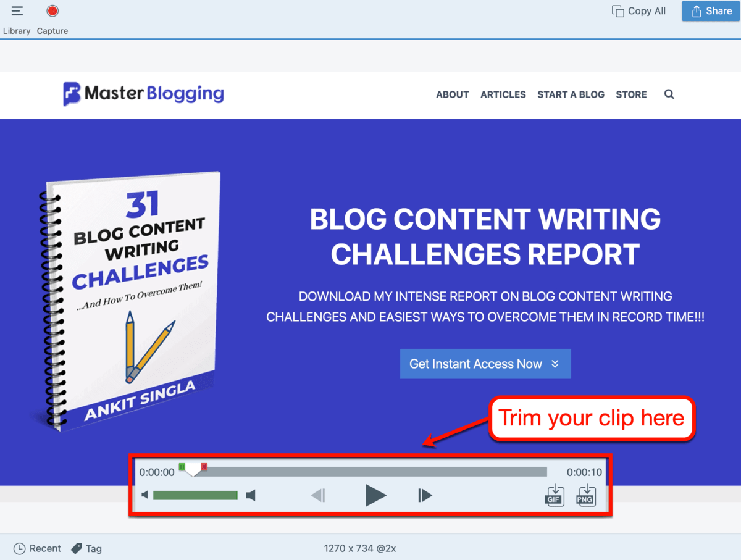Open the ABOUT navigation item
Screen dimensions: 741x560
point(452,94)
